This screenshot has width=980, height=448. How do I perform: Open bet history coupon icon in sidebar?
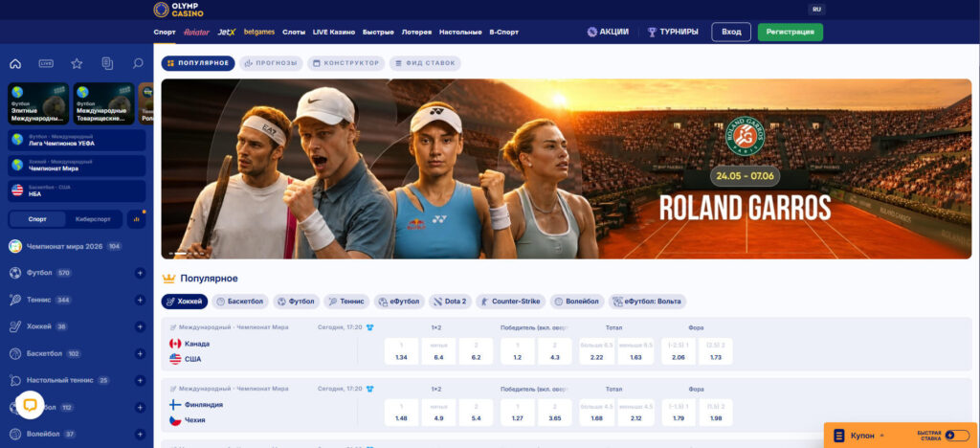tap(107, 63)
